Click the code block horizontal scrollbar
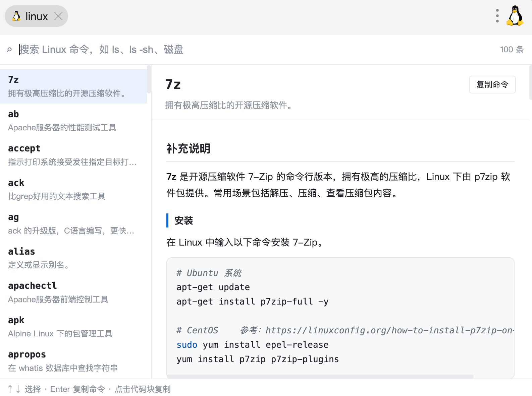 point(320,377)
